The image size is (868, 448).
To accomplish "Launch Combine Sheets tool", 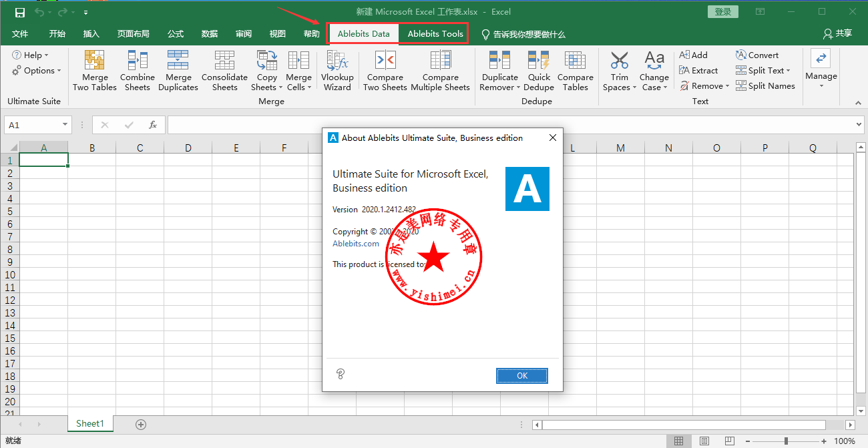I will pyautogui.click(x=137, y=71).
